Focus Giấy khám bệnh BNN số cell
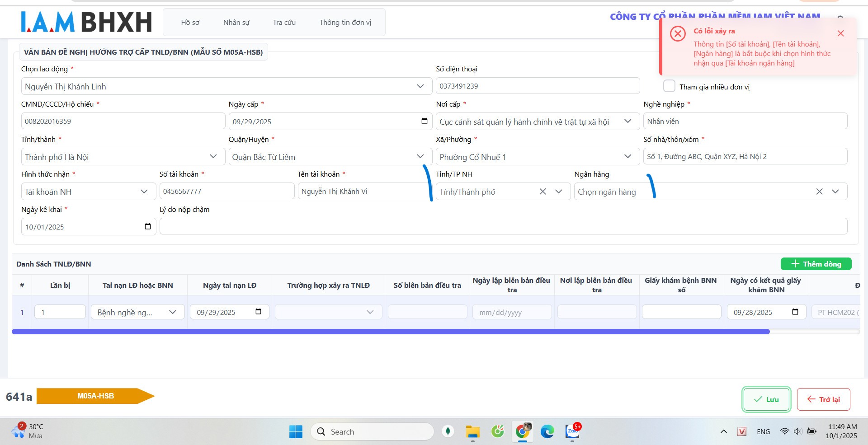The height and width of the screenshot is (445, 868). 681,312
